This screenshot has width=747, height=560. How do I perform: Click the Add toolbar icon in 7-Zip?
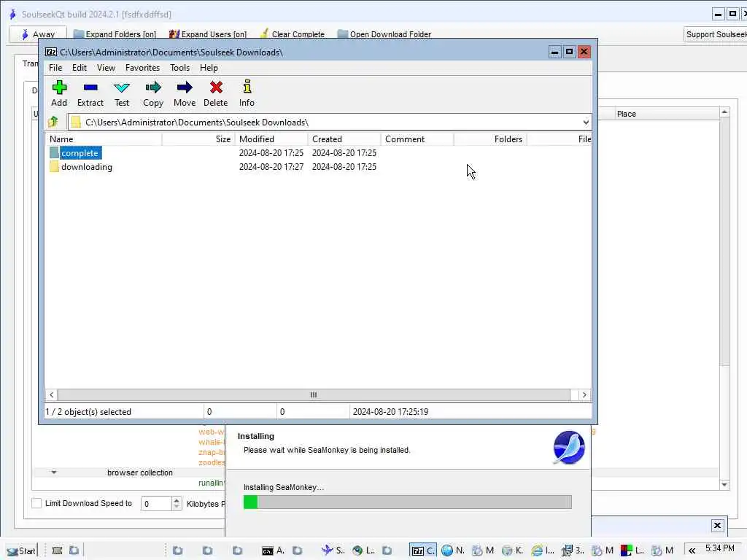(59, 87)
